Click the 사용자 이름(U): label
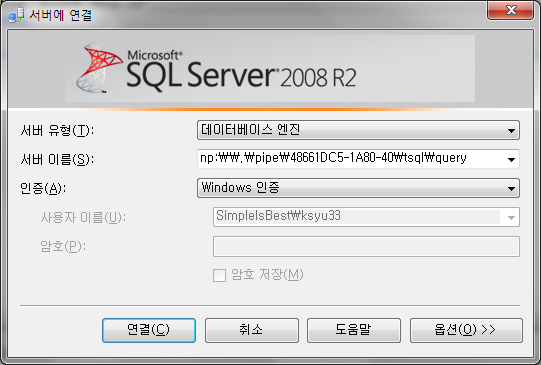This screenshot has height=365, width=541. 83,217
